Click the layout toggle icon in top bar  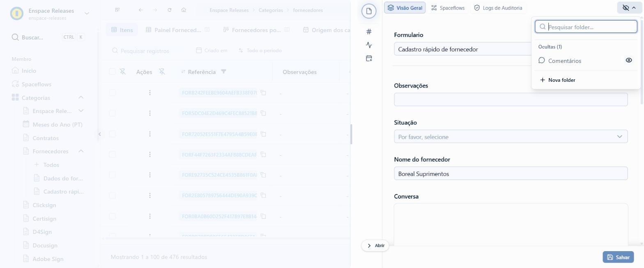click(117, 10)
